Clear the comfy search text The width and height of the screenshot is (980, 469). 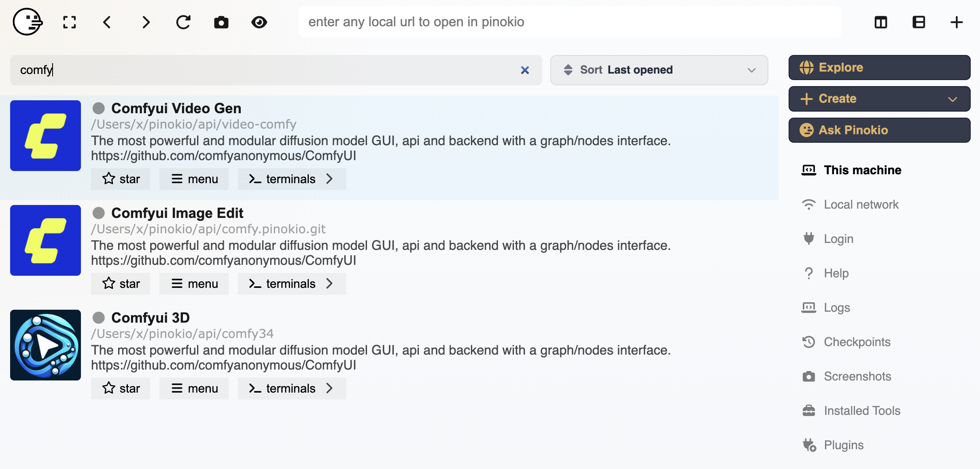point(525,70)
